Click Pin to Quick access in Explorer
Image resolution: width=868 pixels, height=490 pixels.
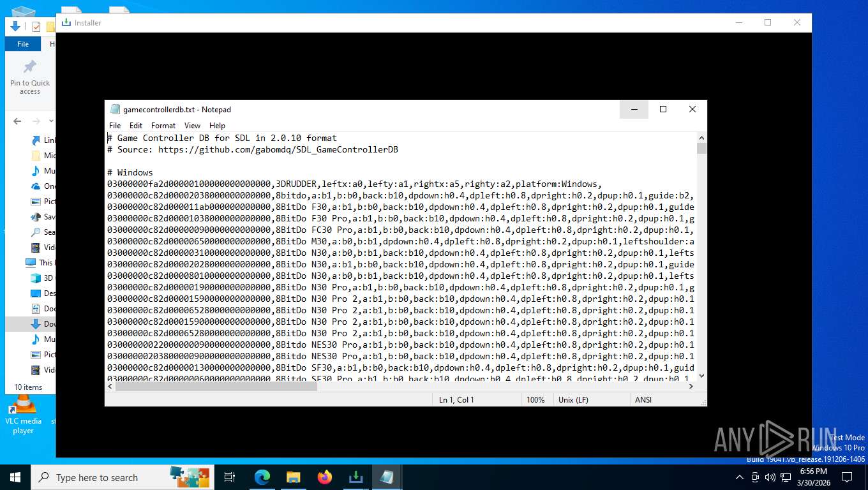(30, 78)
